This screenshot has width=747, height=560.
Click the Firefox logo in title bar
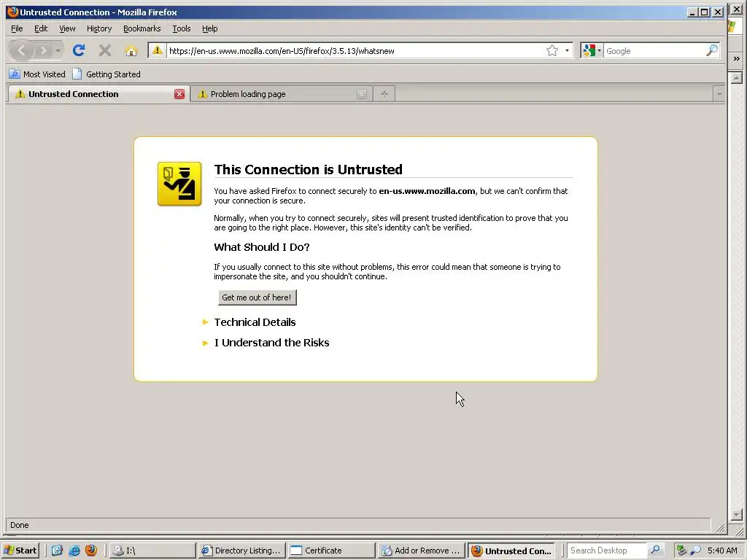point(13,12)
